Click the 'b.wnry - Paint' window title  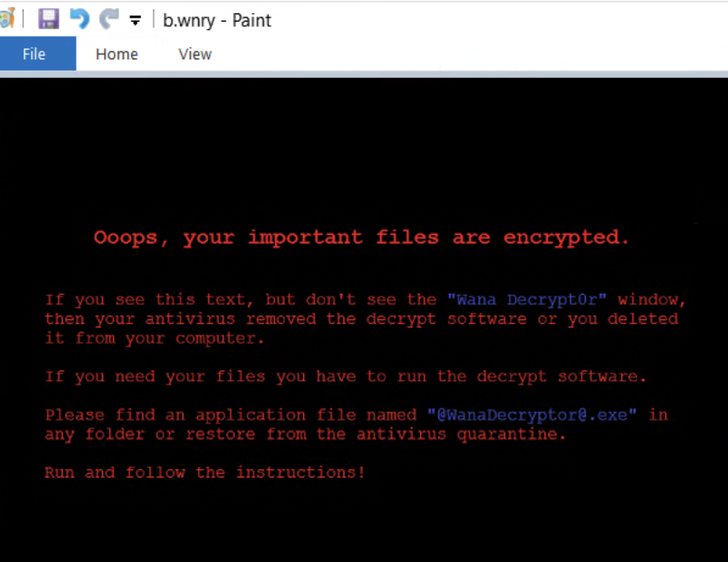tap(217, 20)
